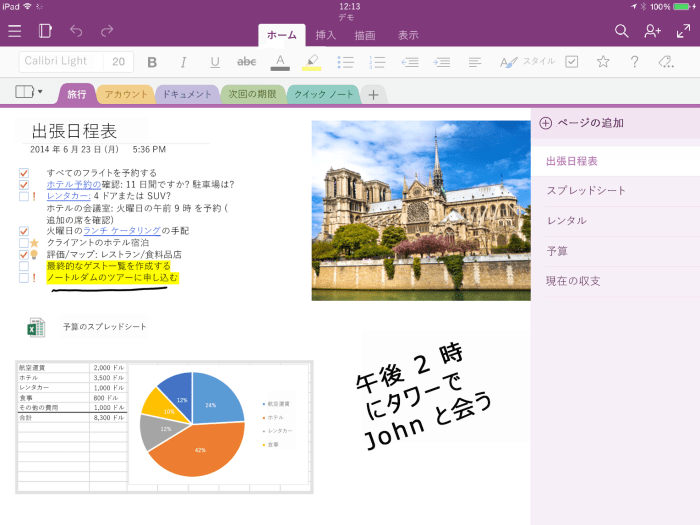Toggle the レンタカー task checkbox
This screenshot has width=700, height=525.
(x=24, y=196)
